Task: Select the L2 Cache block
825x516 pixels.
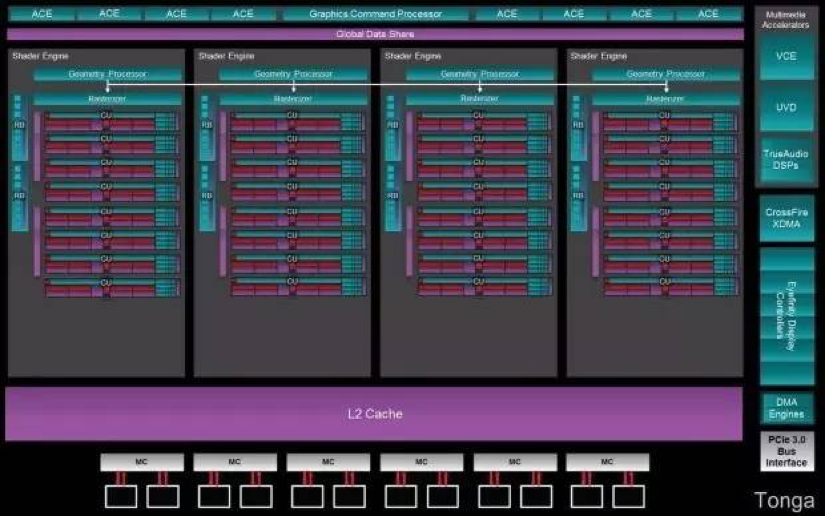Action: (375, 413)
